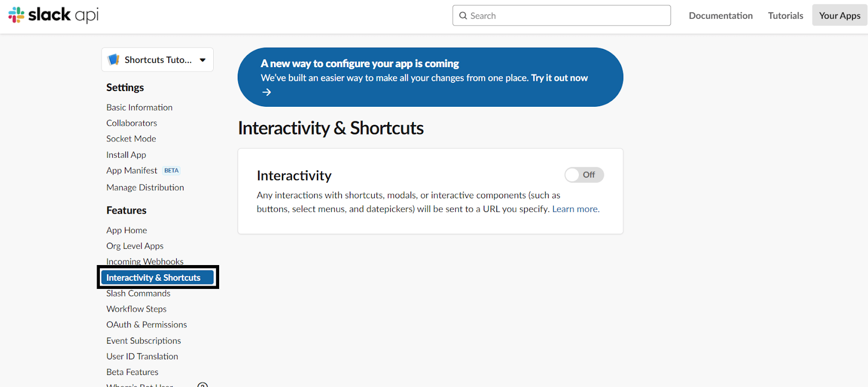Open the Tutorials menu item
This screenshot has width=868, height=387.
pyautogui.click(x=785, y=15)
